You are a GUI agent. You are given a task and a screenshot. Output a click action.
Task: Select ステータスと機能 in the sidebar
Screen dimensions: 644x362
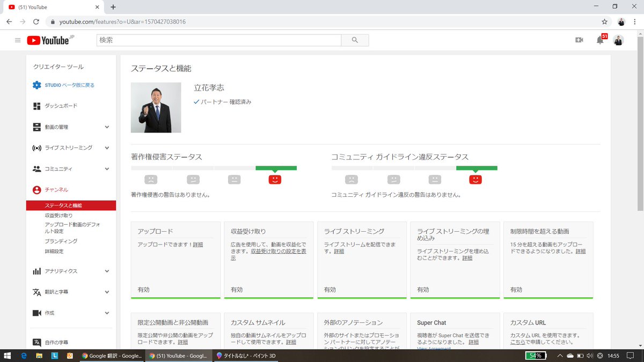(x=71, y=205)
